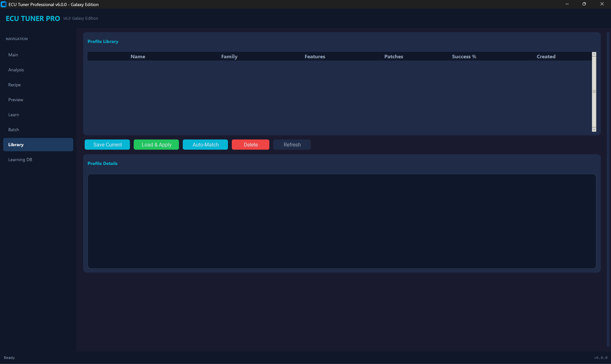Open the Learn section

14,115
